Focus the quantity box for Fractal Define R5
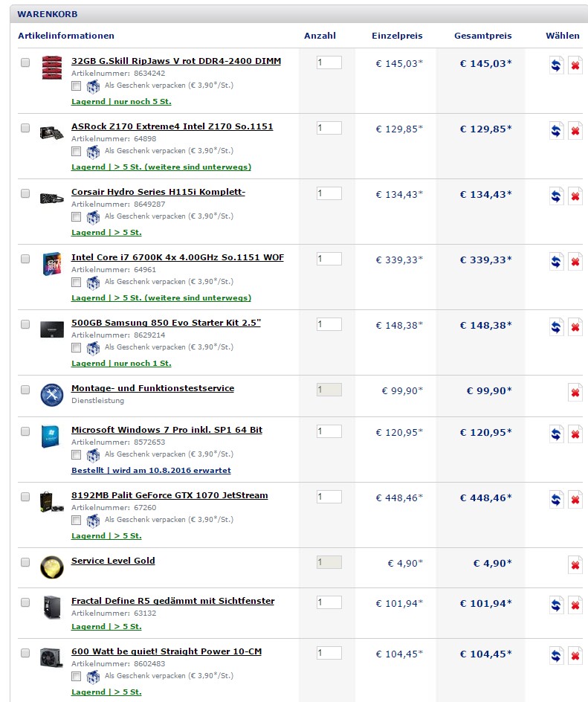Screen dimensions: 588x702 [x=329, y=602]
